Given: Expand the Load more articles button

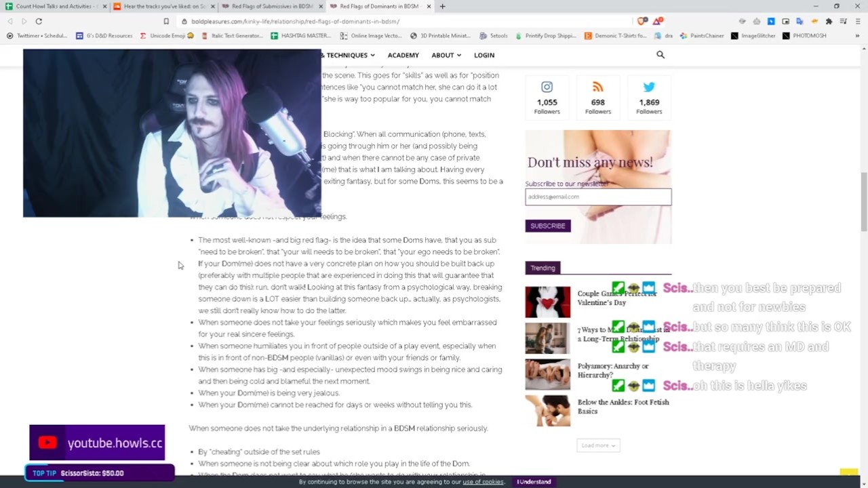Looking at the screenshot, I should (x=598, y=445).
